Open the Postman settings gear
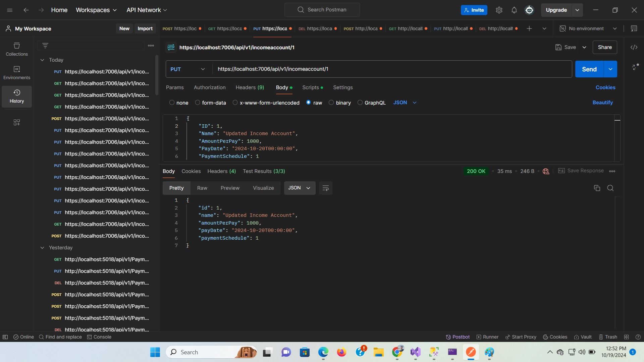Image resolution: width=644 pixels, height=362 pixels. coord(499,10)
